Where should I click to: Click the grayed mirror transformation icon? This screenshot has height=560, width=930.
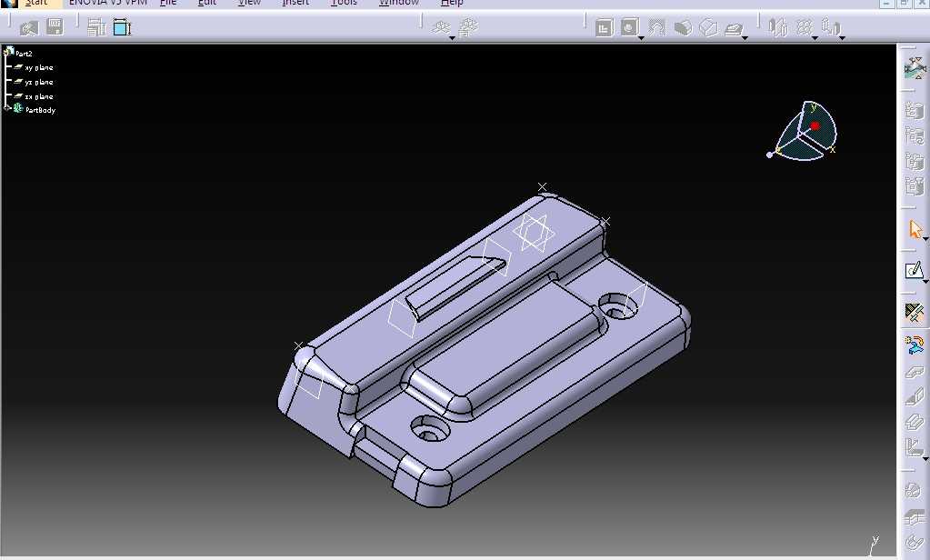click(777, 27)
